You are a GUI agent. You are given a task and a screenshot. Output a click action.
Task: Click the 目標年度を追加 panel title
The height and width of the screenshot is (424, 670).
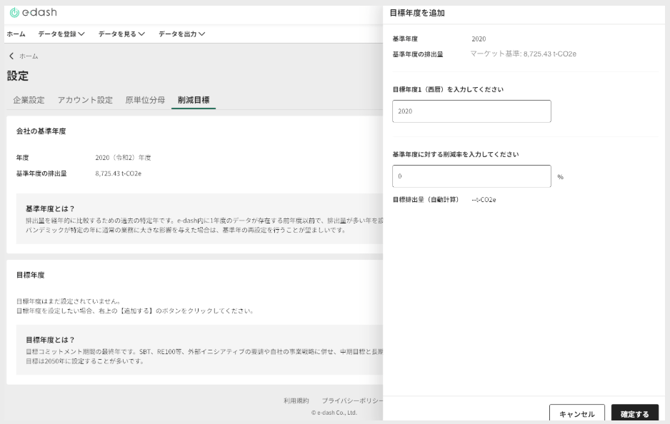(417, 13)
